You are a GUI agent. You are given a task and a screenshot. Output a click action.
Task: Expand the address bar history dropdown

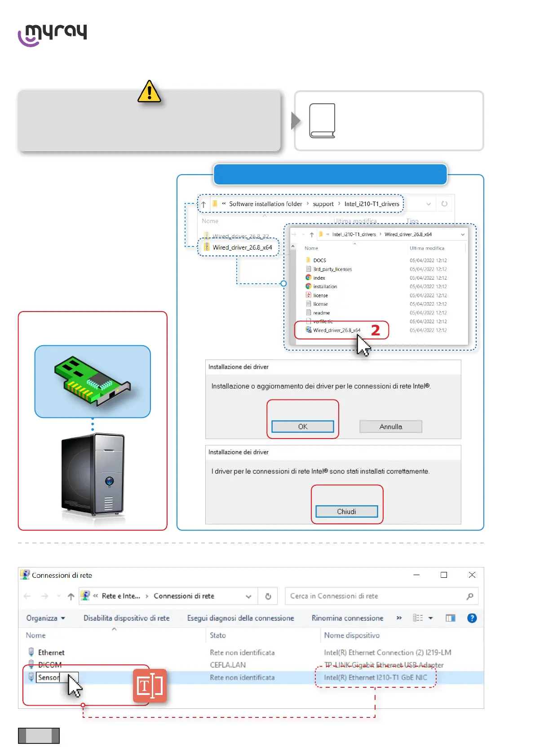(248, 596)
